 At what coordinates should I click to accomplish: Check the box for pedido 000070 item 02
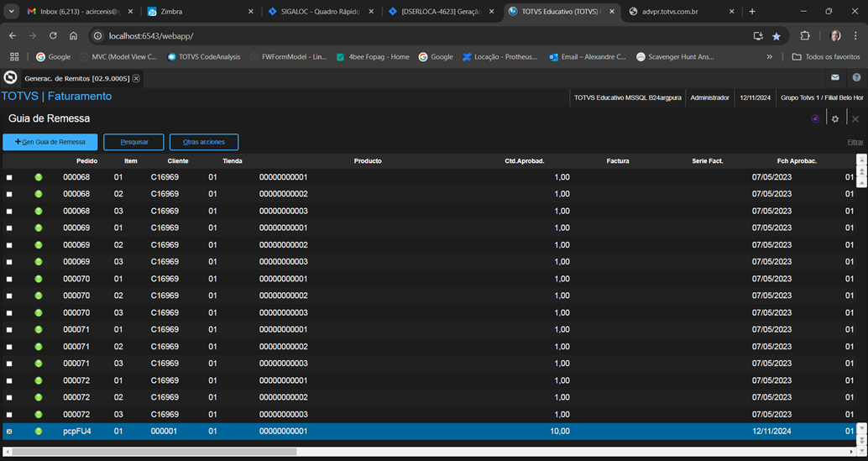pyautogui.click(x=9, y=296)
